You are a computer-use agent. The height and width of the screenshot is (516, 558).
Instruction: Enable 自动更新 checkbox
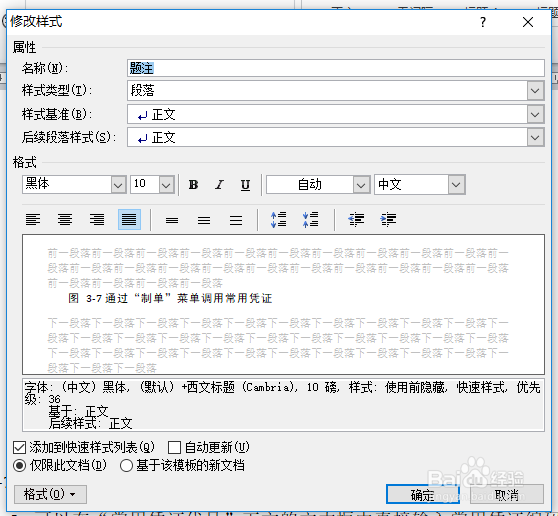pyautogui.click(x=174, y=447)
